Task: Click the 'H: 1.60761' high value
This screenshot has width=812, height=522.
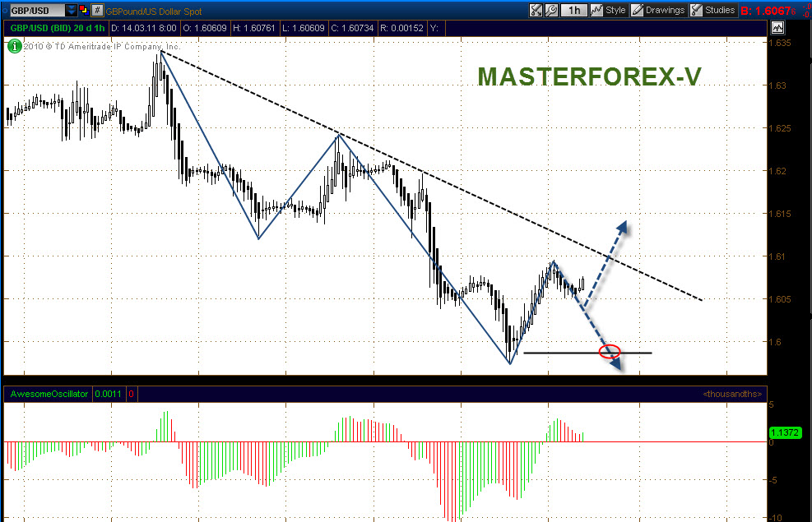Action: [x=253, y=28]
